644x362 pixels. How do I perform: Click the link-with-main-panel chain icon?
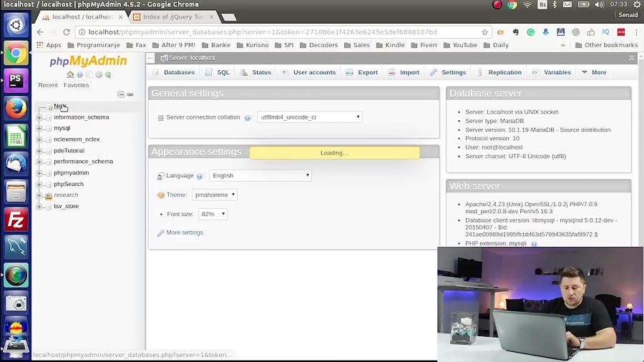[x=130, y=94]
